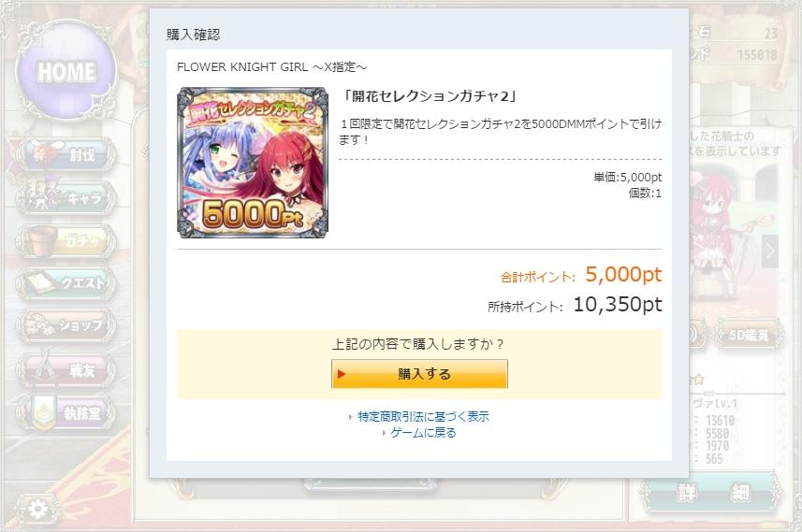Click the 開花セレクションガチャ2 item thumbnail
The width and height of the screenshot is (802, 532).
click(x=253, y=163)
